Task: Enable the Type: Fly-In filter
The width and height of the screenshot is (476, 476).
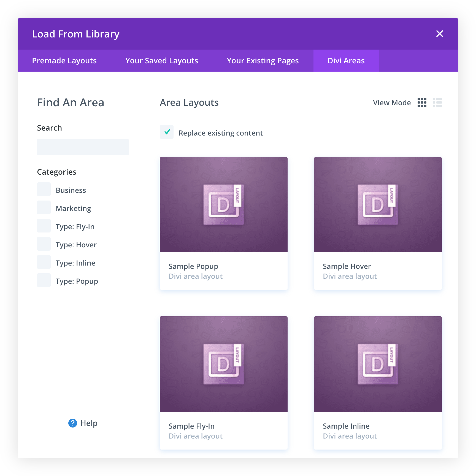Action: pos(44,226)
